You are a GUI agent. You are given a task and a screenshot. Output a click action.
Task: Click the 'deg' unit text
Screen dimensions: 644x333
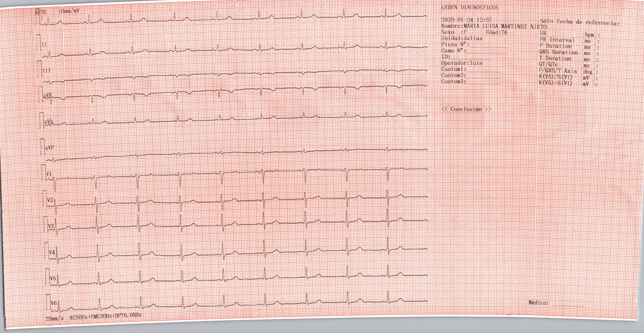click(x=588, y=72)
